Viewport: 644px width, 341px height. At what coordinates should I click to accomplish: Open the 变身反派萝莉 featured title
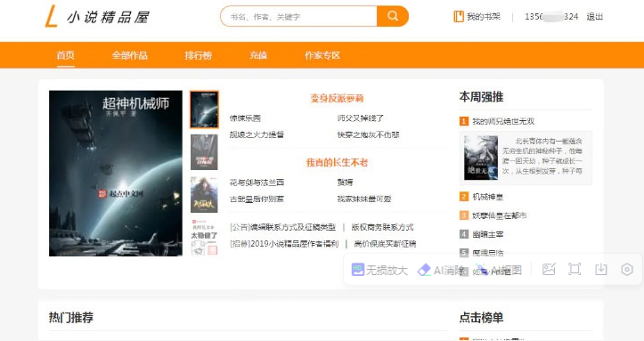point(337,99)
